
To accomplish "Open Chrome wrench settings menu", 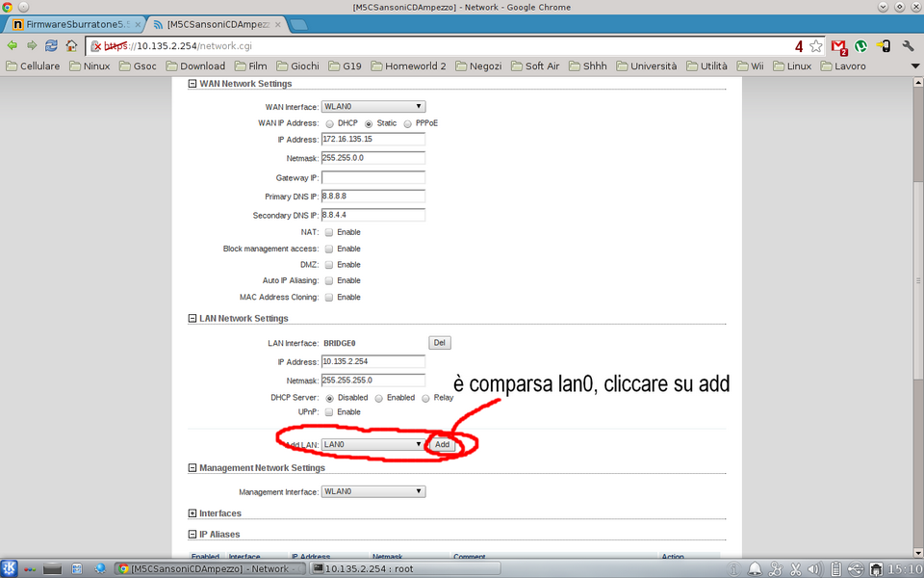I will click(x=906, y=45).
